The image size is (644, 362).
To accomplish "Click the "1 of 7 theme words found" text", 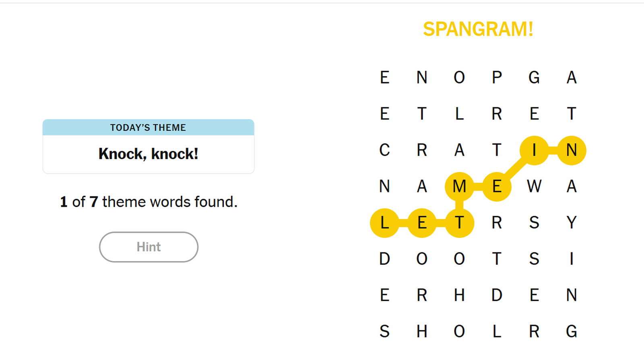I will tap(149, 202).
